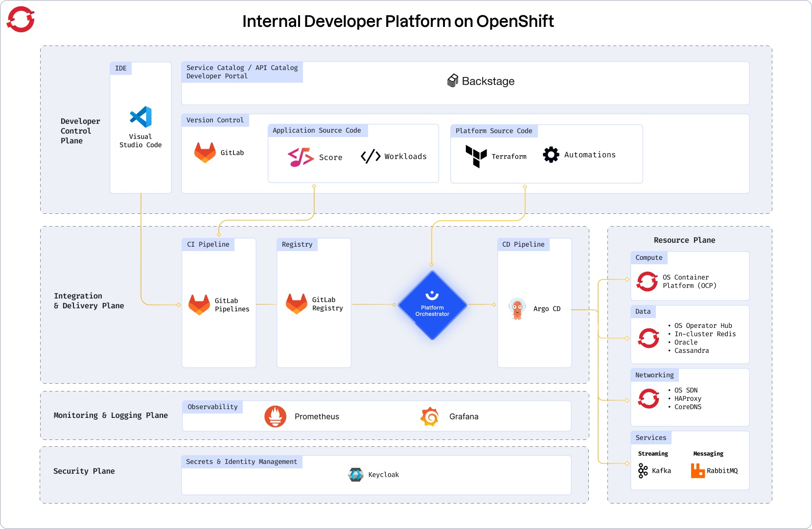Click the Compute section label
The width and height of the screenshot is (812, 529).
pyautogui.click(x=649, y=257)
